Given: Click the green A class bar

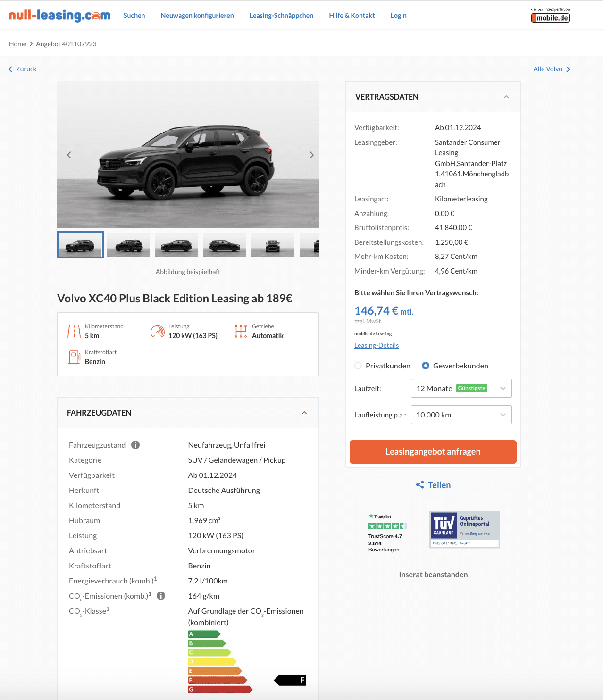Looking at the screenshot, I should pos(204,634).
